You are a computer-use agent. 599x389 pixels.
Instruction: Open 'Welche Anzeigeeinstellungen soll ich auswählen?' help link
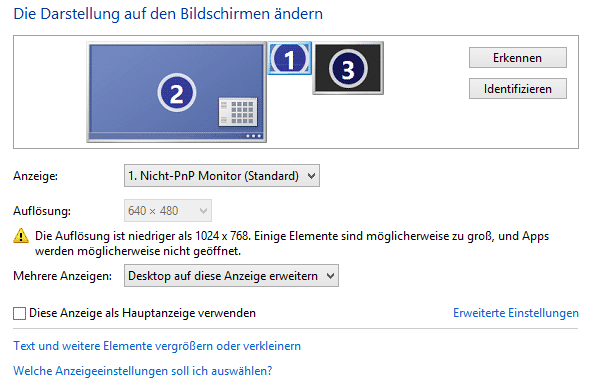click(143, 371)
